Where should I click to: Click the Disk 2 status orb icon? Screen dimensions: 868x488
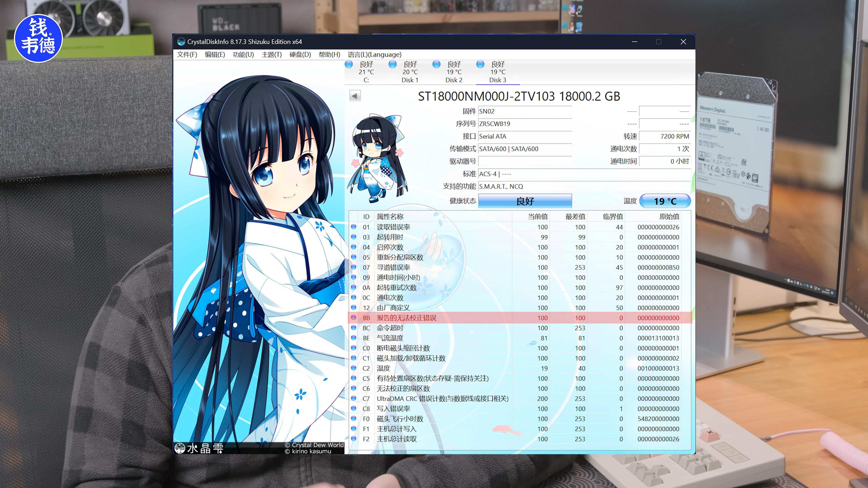click(436, 64)
